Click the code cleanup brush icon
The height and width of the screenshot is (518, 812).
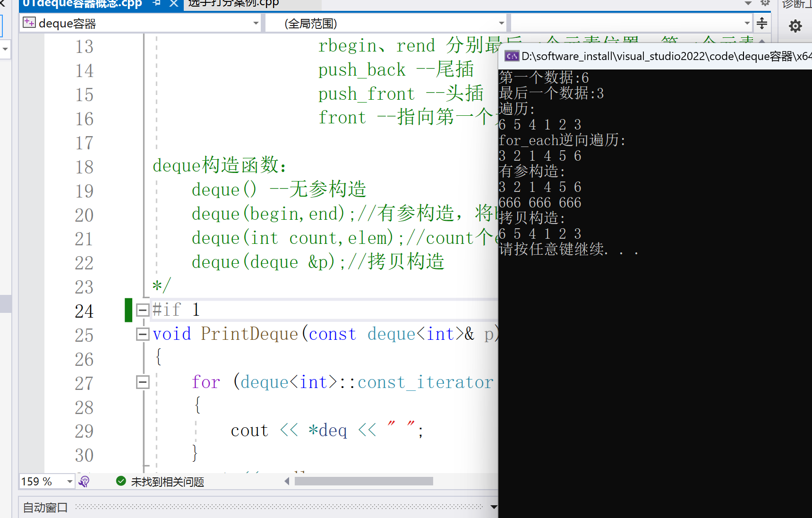pos(84,481)
